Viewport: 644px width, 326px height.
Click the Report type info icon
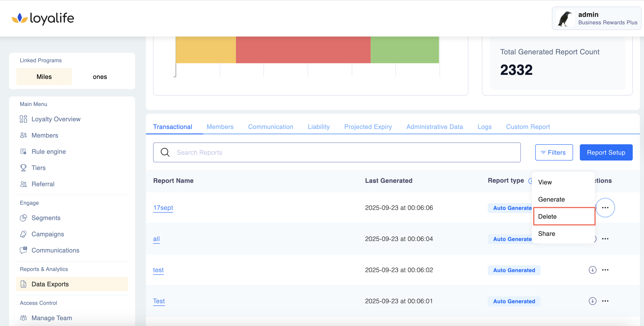click(530, 181)
